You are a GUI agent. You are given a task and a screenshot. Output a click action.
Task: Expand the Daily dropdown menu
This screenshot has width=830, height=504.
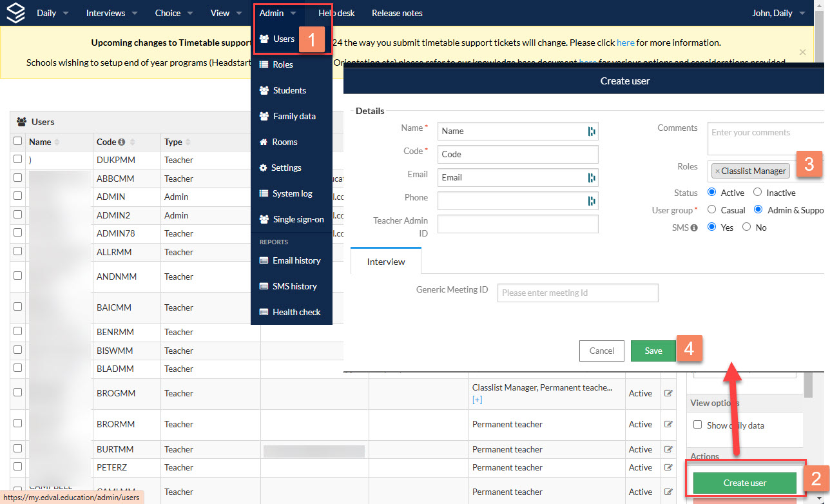(53, 13)
